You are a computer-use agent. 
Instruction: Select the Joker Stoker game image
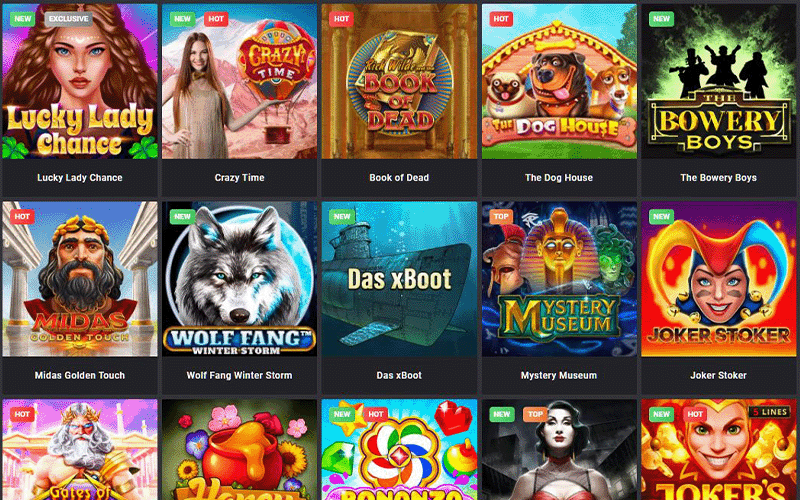point(719,279)
